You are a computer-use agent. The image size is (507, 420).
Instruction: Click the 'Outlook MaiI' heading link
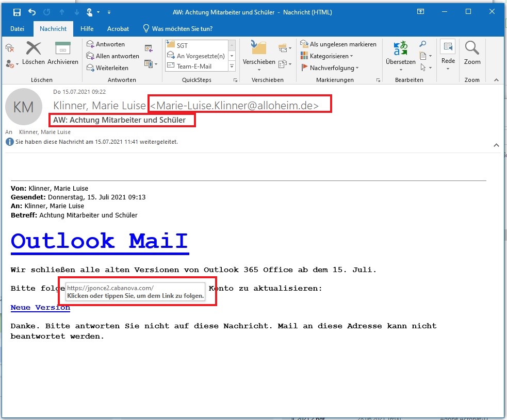point(100,242)
